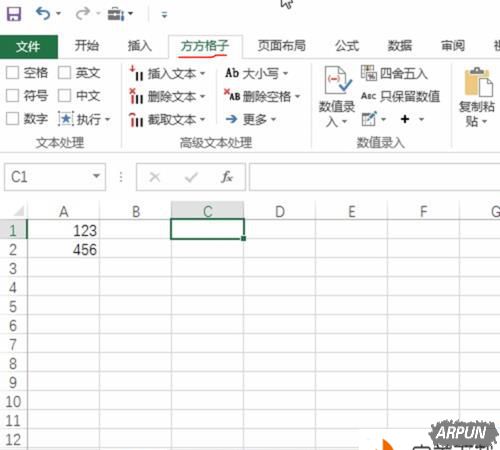Tick the 数字 checkbox

click(12, 119)
